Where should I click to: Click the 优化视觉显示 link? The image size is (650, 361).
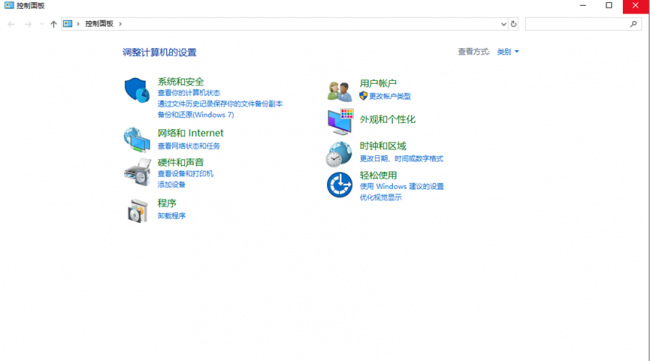tap(381, 197)
